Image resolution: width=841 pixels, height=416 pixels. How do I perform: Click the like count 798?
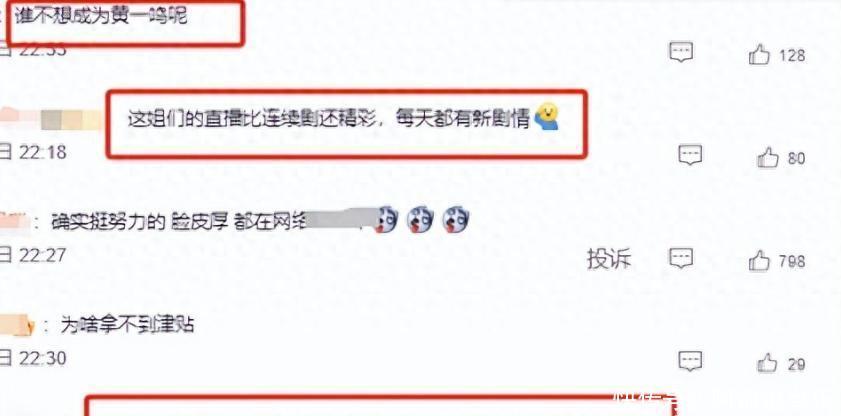(792, 262)
